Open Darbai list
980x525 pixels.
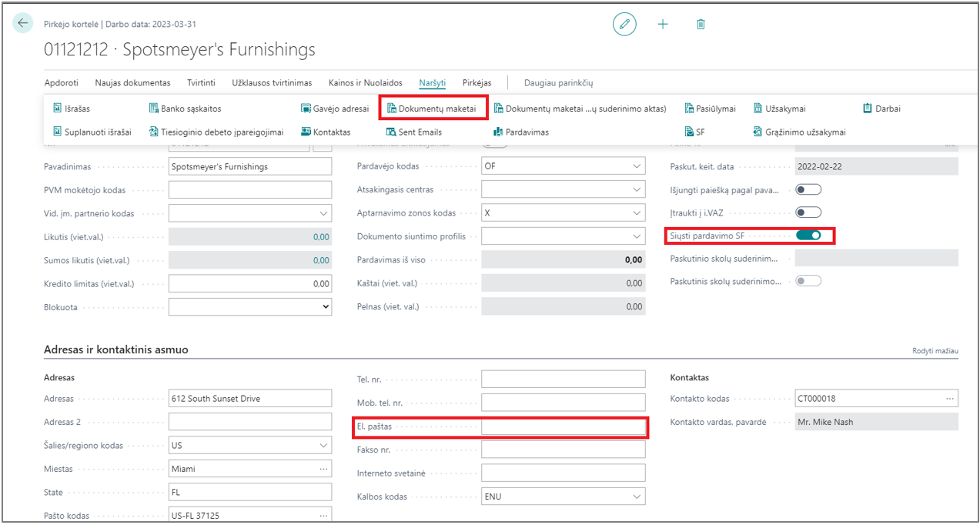click(x=881, y=109)
